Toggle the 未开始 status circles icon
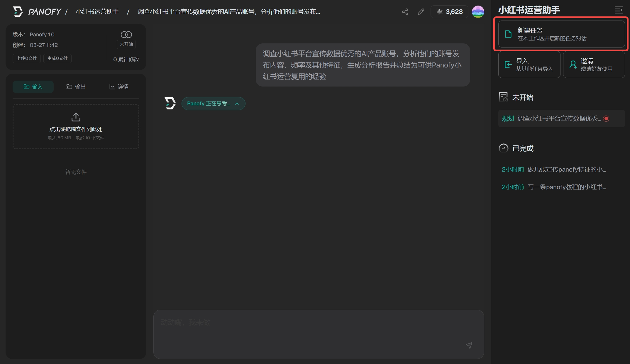The image size is (630, 364). [126, 35]
